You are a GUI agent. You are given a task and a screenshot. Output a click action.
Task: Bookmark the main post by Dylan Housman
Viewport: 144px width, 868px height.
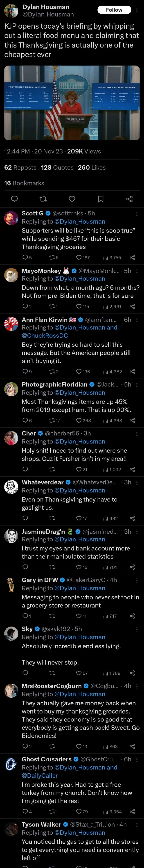(101, 199)
